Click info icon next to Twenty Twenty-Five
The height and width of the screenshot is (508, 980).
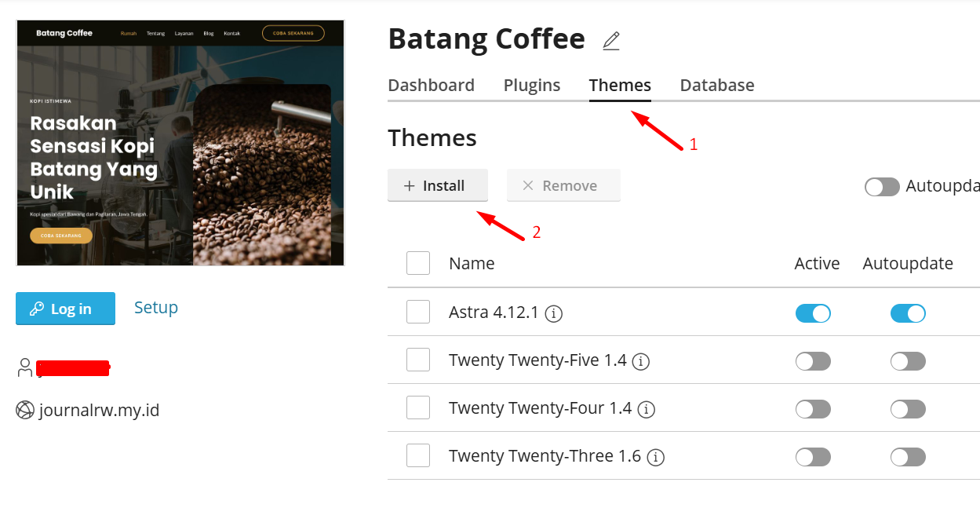click(x=641, y=361)
